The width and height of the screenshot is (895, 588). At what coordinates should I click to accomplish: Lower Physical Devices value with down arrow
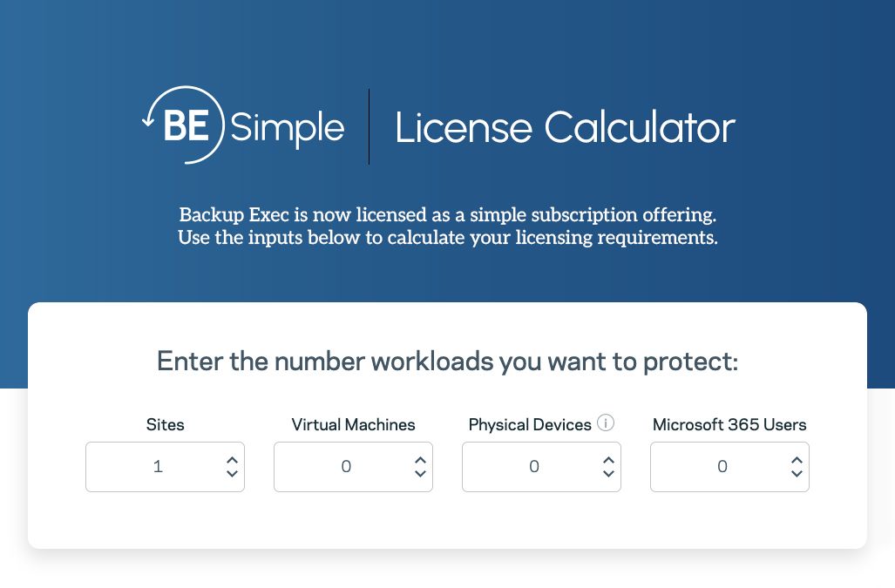click(608, 474)
